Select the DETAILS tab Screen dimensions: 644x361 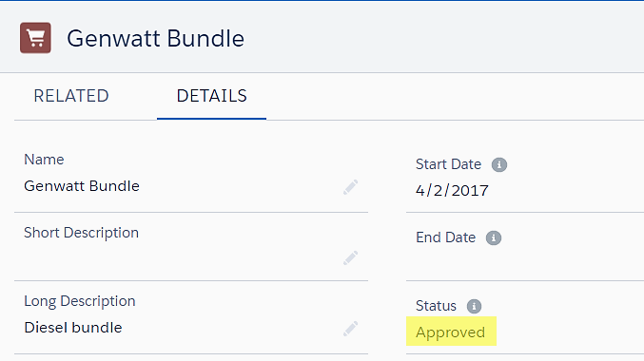(211, 96)
